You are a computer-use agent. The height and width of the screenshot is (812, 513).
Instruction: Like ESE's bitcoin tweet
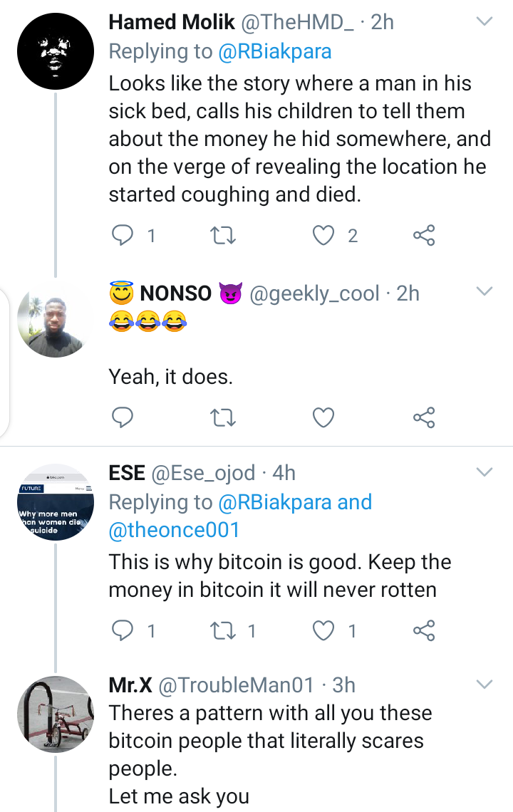(324, 630)
